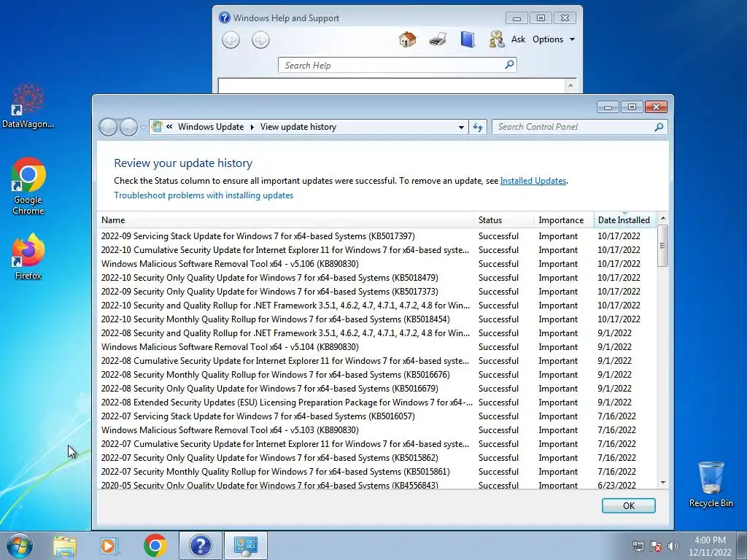The height and width of the screenshot is (560, 747).
Task: Select Malicious Software Removal Tool v5.103 row
Action: click(376, 430)
